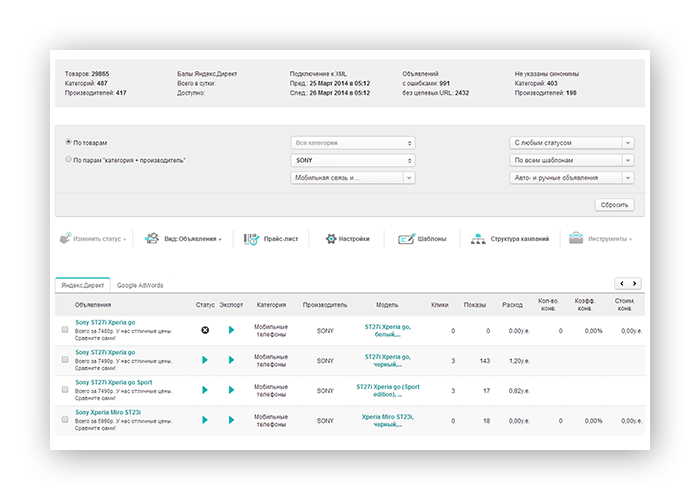Click the Модель column header
Viewport: 700px width, 500px height.
[387, 305]
